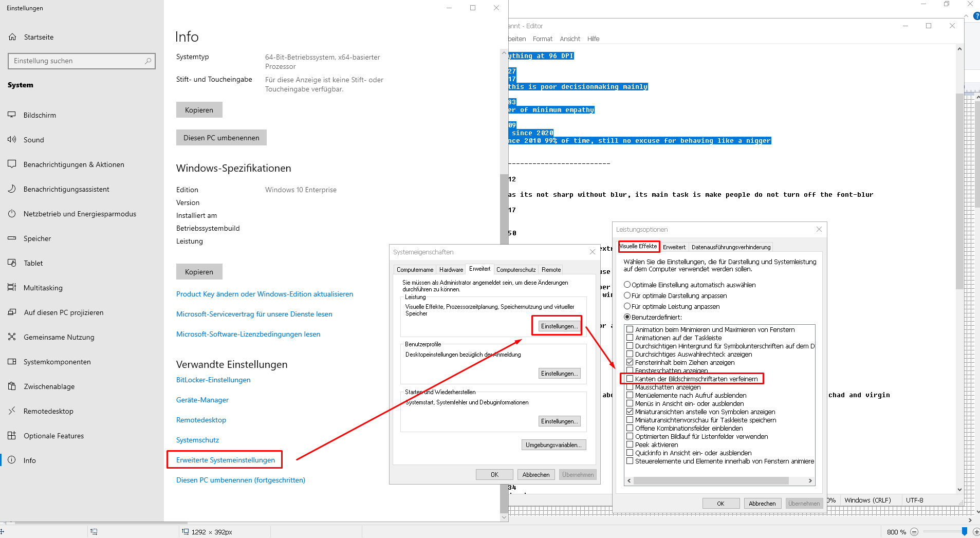
Task: Click the Zwischenablage clipboard icon
Action: tap(12, 386)
